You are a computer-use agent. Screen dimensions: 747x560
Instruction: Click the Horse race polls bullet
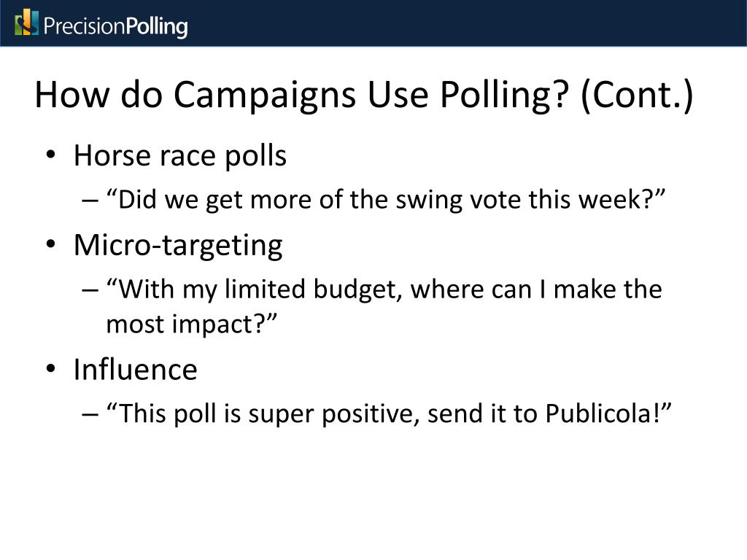click(x=179, y=156)
